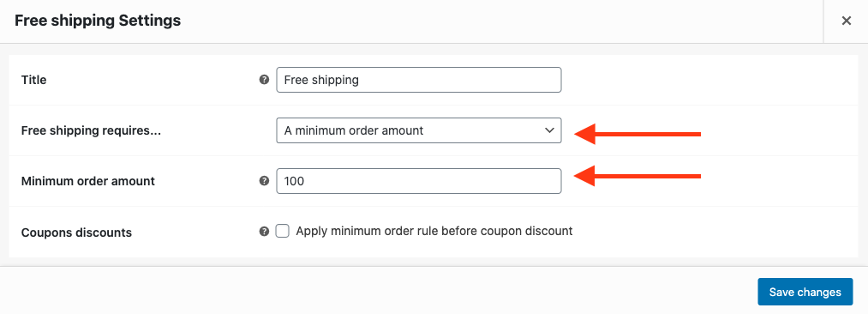The width and height of the screenshot is (868, 314).
Task: Click the help icon beside Coupons discounts
Action: (264, 232)
